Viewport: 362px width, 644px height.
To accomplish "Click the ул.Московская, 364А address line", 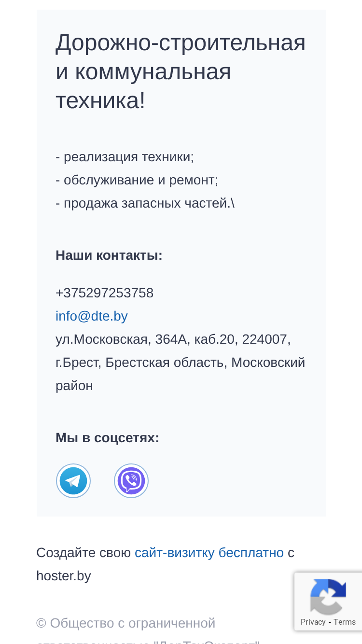I will coord(173,339).
